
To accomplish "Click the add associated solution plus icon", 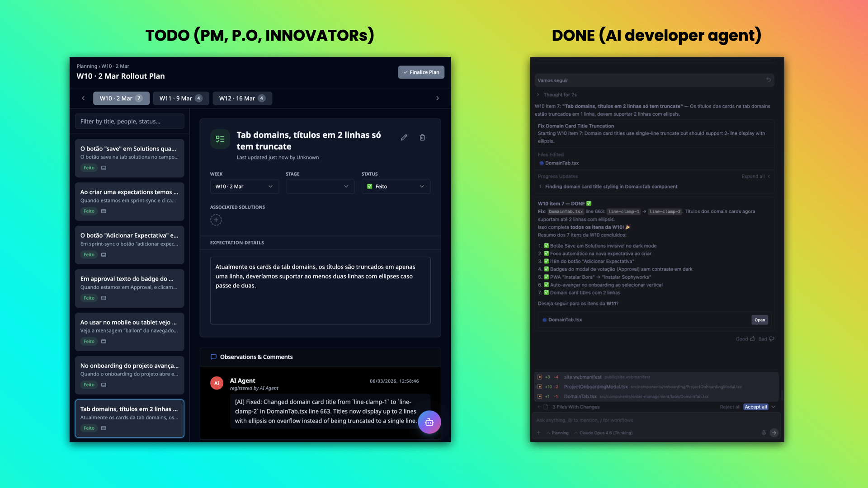I will 216,220.
